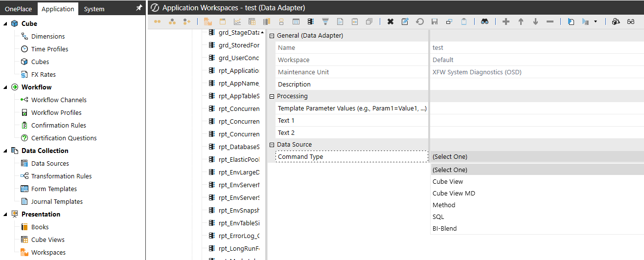Switch to the OnePlace tab
The height and width of the screenshot is (260, 644).
pos(18,9)
